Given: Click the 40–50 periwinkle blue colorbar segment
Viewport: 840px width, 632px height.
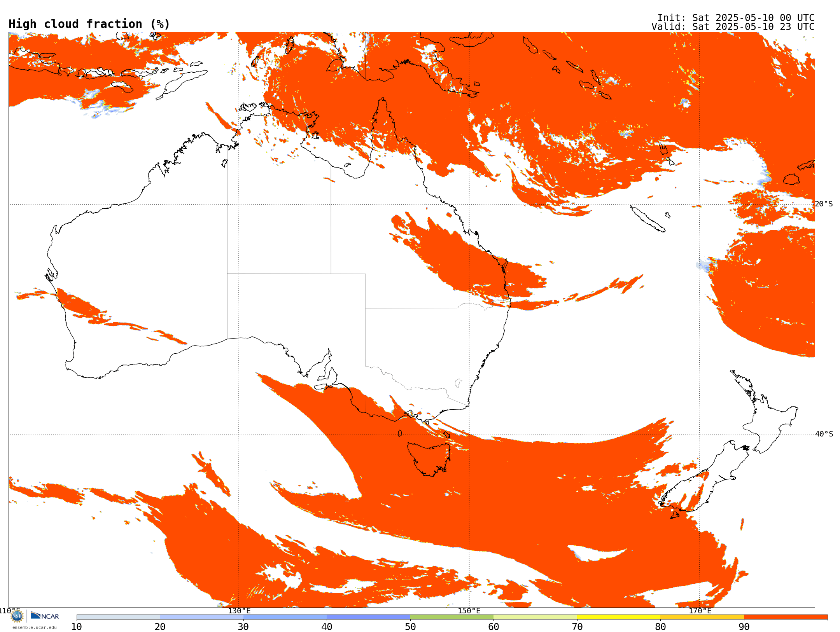Looking at the screenshot, I should (368, 617).
